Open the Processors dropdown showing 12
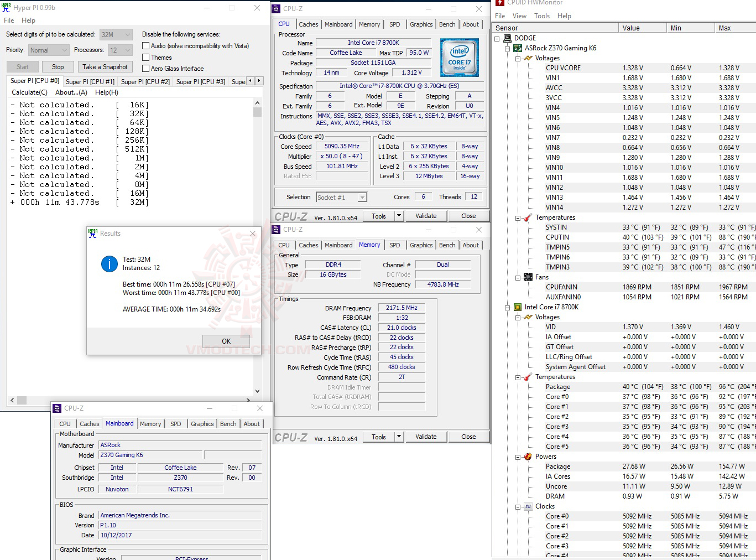This screenshot has height=560, width=756. (x=120, y=50)
